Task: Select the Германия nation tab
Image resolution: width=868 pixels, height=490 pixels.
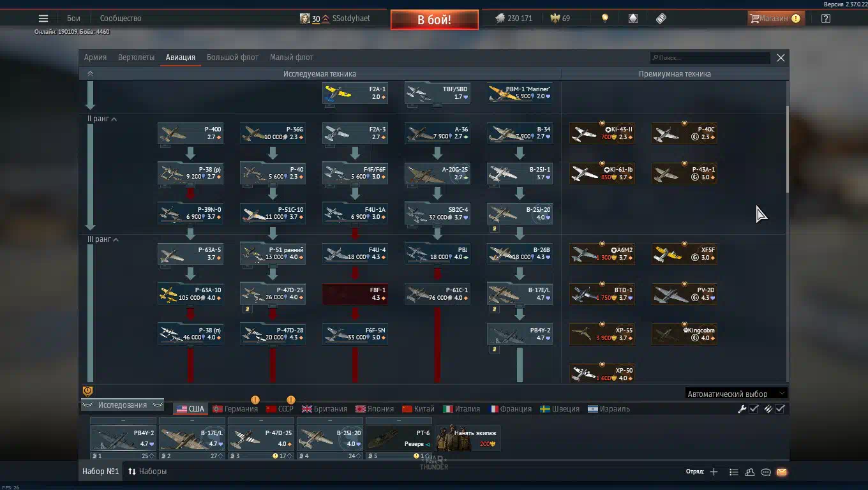Action: (236, 409)
